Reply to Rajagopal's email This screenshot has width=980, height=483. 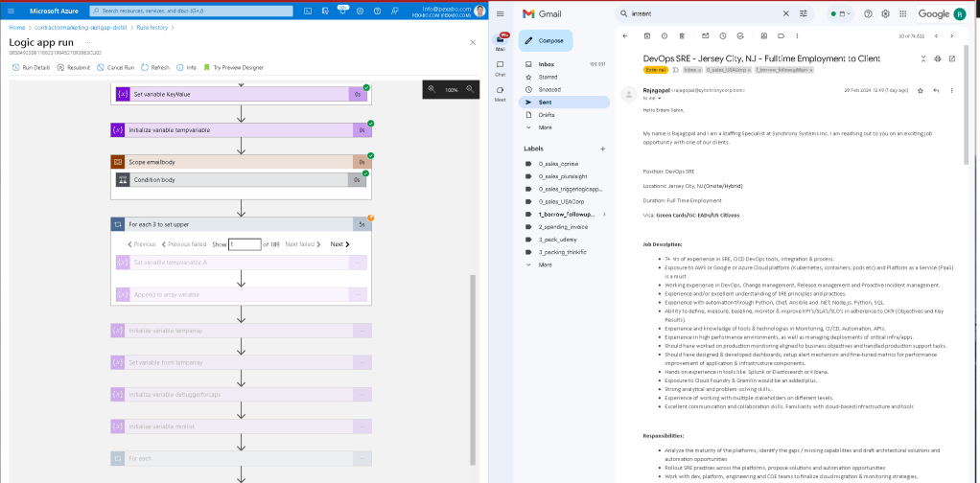[936, 91]
